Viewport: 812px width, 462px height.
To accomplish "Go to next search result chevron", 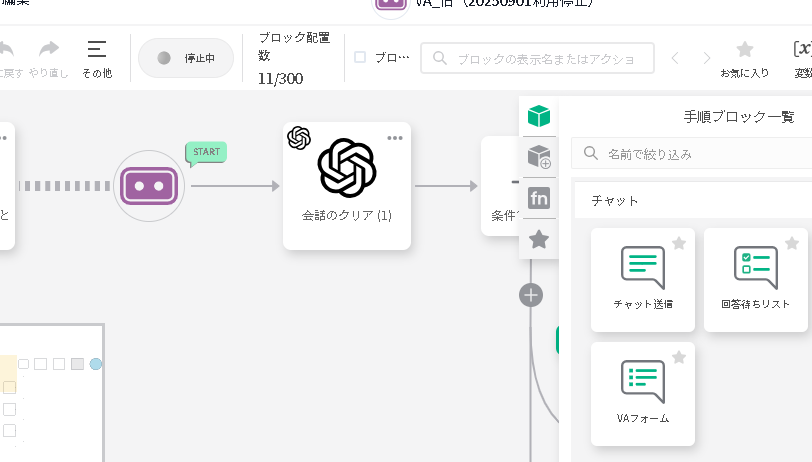I will [707, 58].
